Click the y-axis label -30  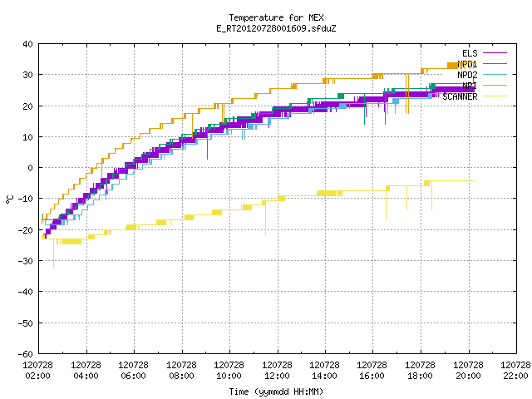[x=26, y=261]
